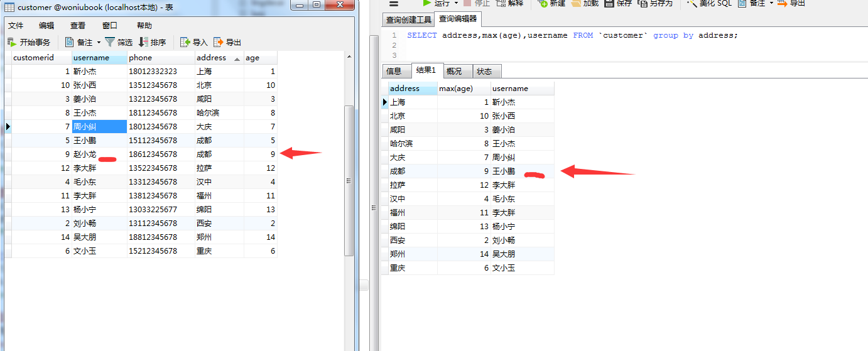Click the hamburger menu icon in query window

(x=394, y=3)
